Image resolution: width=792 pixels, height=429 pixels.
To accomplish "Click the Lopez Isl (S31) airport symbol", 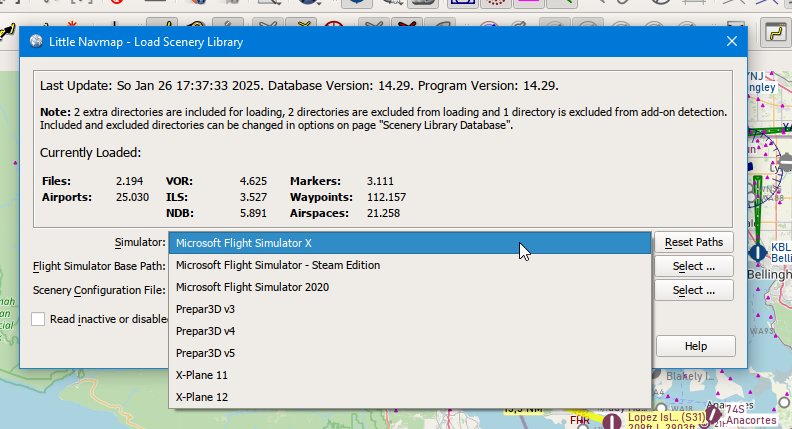I will click(612, 421).
